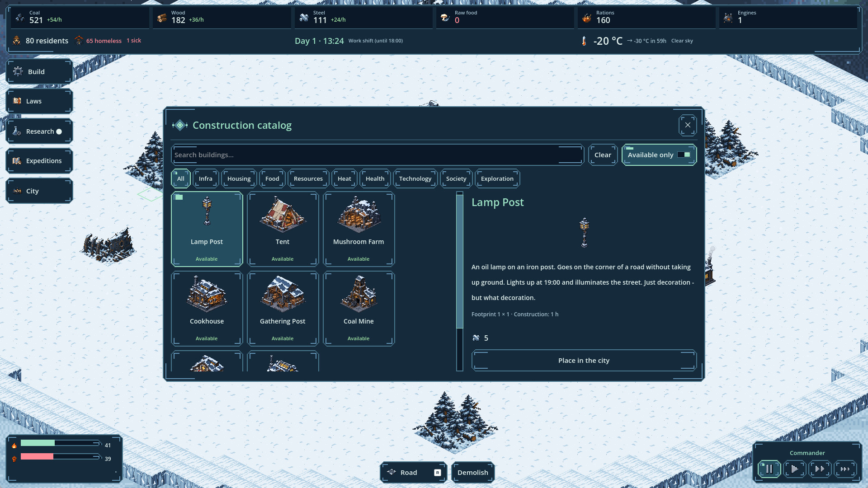Click Place in the city button

pos(584,361)
